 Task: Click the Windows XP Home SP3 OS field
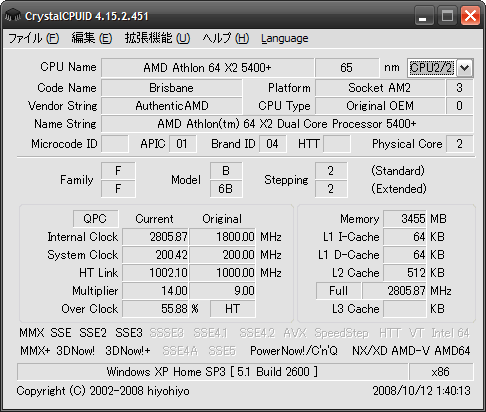(x=212, y=372)
